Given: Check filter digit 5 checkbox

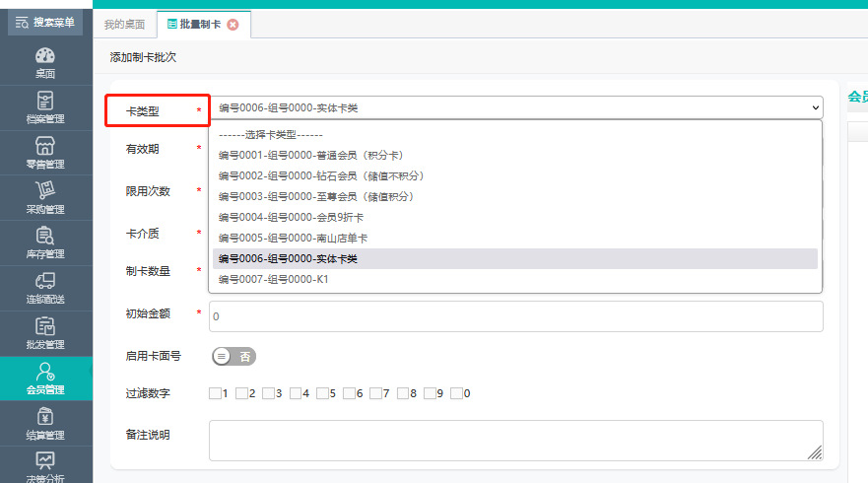Looking at the screenshot, I should pos(322,393).
